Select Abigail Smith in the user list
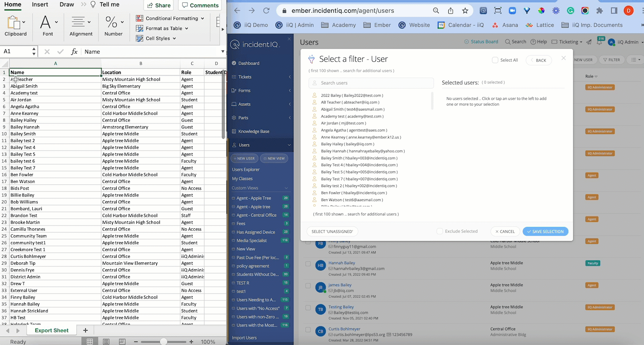This screenshot has height=345, width=644. (352, 109)
